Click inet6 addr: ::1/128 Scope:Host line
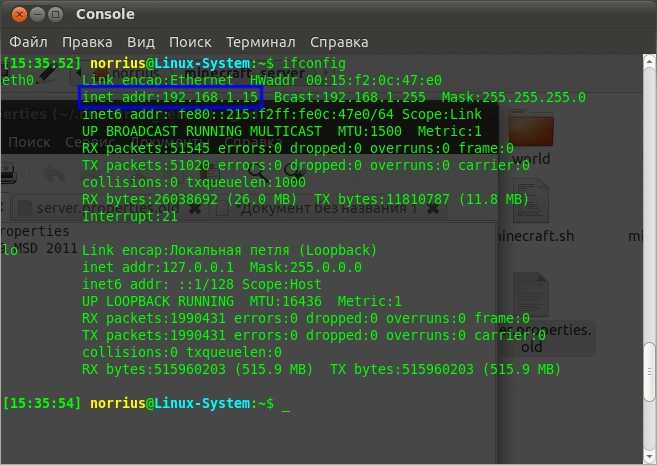The height and width of the screenshot is (465, 657). pyautogui.click(x=202, y=284)
